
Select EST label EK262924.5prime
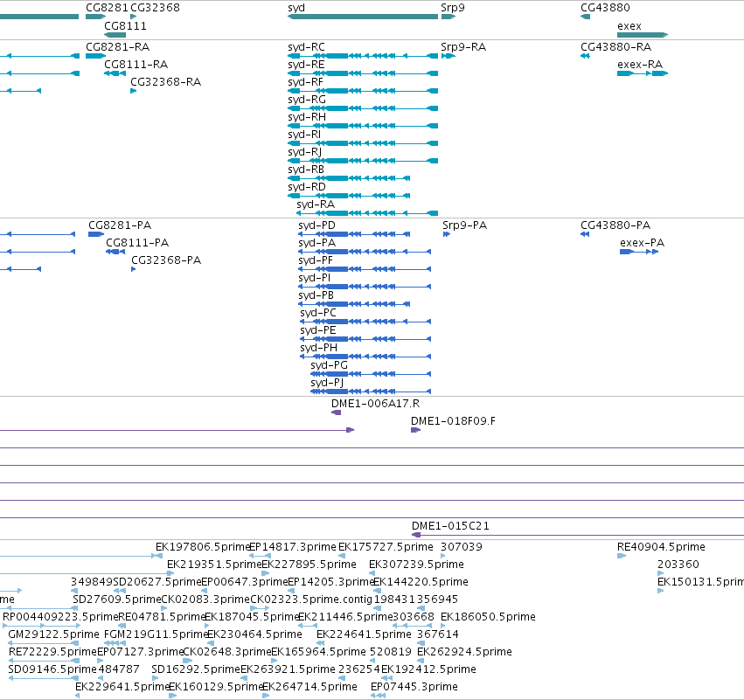(x=464, y=652)
